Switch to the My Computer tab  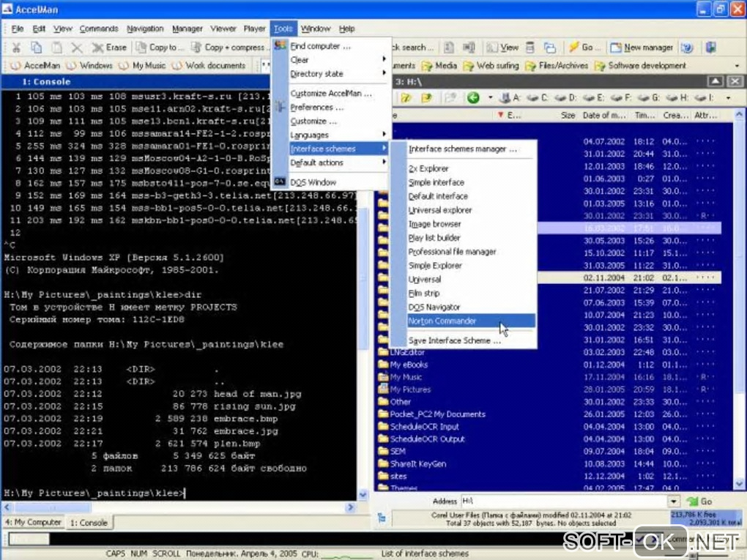(33, 522)
